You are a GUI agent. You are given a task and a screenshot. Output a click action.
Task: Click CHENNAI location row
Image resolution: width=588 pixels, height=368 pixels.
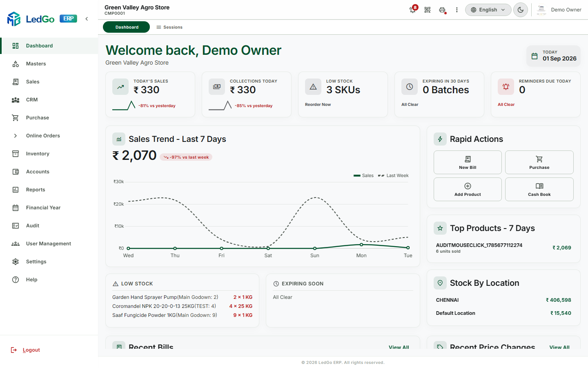[x=503, y=300]
